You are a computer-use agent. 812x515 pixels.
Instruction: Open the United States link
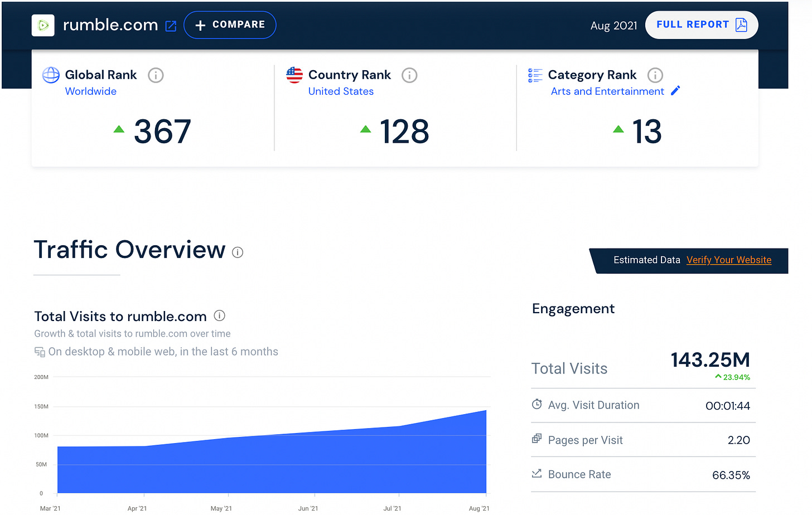[341, 91]
